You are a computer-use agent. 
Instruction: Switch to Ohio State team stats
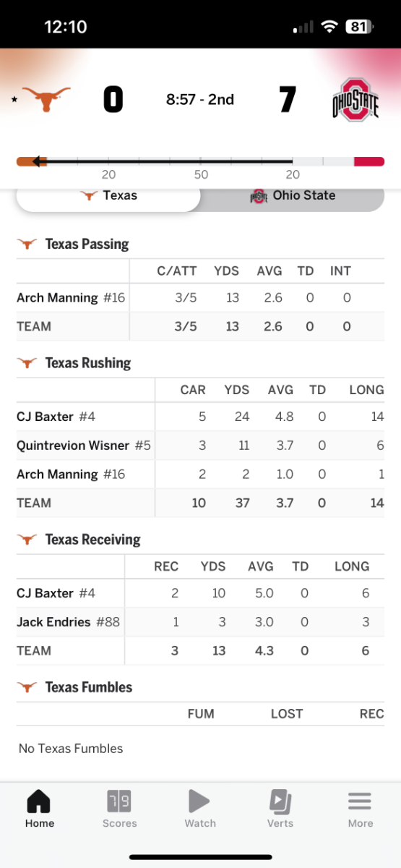tap(293, 196)
